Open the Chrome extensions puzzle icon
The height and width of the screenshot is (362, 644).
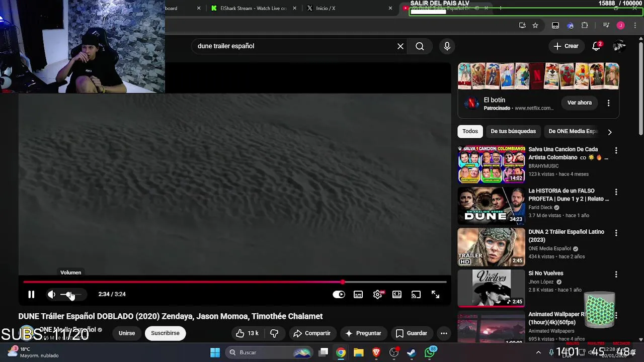[x=585, y=26]
